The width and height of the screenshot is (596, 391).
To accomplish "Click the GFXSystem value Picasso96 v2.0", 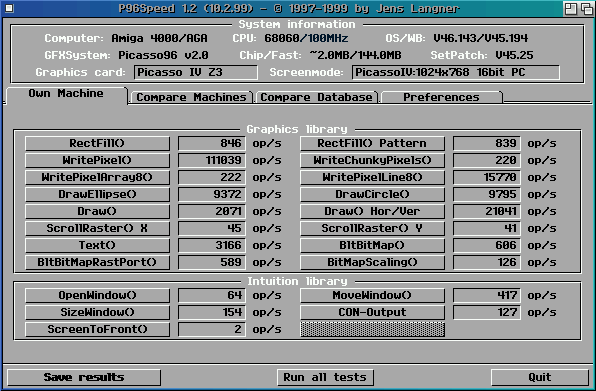I will pos(163,55).
